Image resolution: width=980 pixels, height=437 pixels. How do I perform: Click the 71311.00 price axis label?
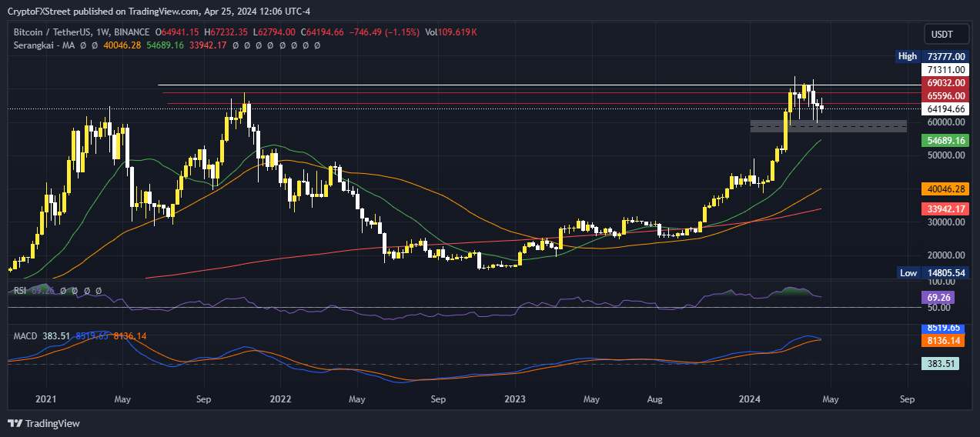pos(946,70)
